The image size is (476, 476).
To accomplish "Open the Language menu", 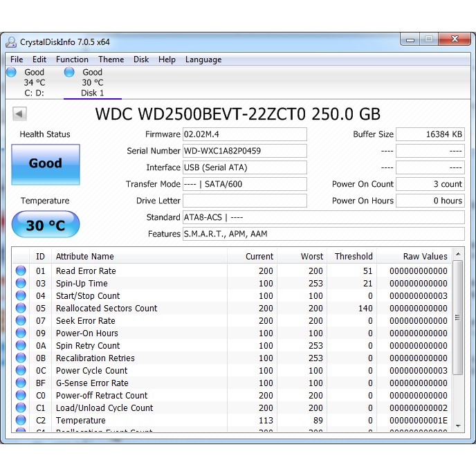I will (x=203, y=59).
